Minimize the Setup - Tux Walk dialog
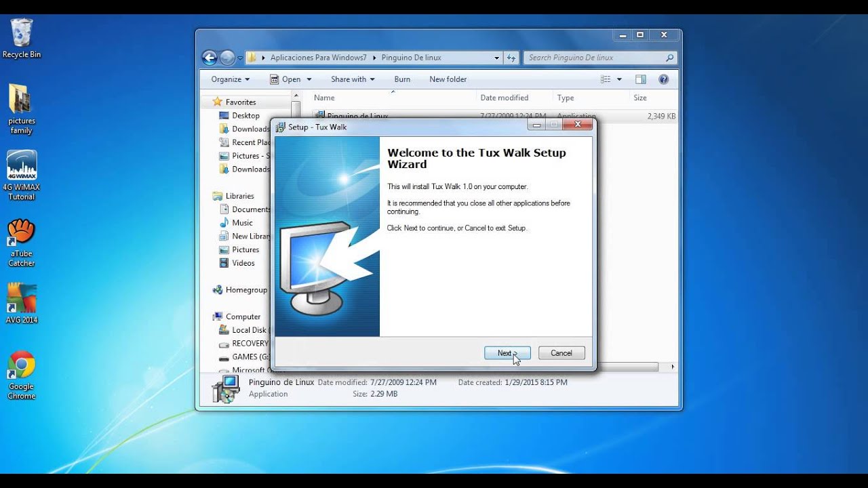The height and width of the screenshot is (488, 868). coord(536,124)
